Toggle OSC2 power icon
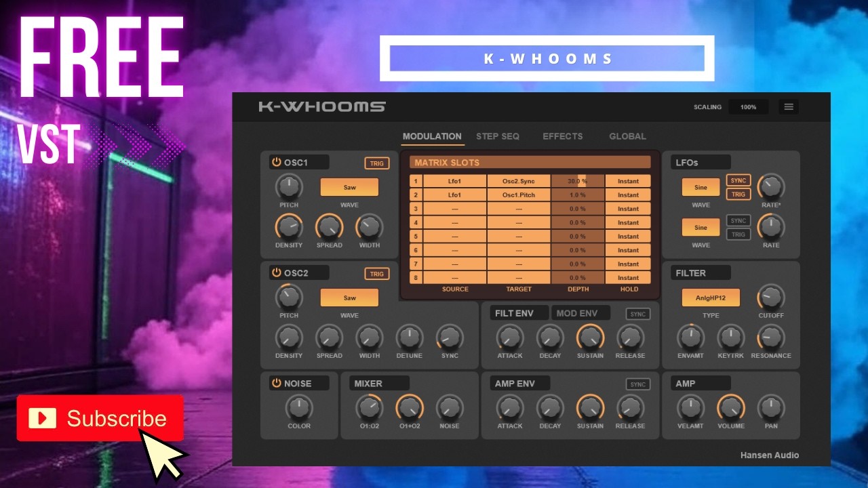The height and width of the screenshot is (488, 868). click(276, 272)
